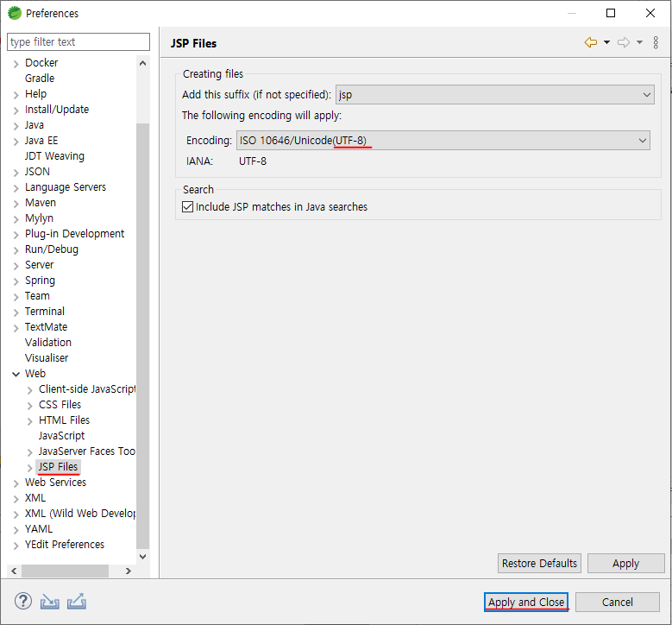The width and height of the screenshot is (672, 625).
Task: Select Web Services in the tree
Action: click(x=55, y=483)
